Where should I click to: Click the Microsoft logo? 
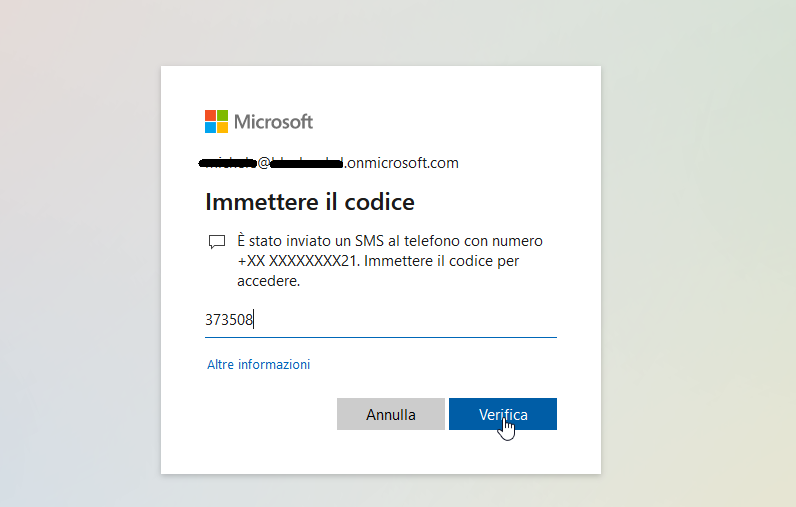click(x=259, y=121)
